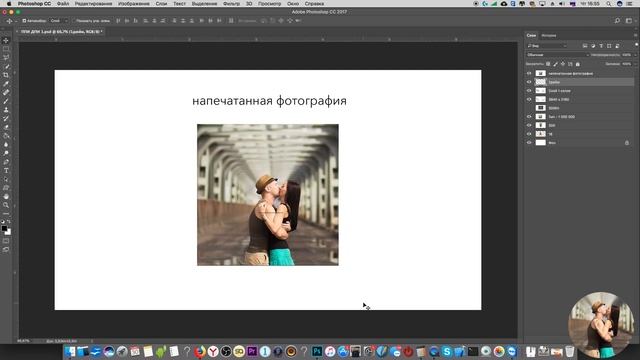The height and width of the screenshot is (360, 640).
Task: Hide the напечатанная фотография layer
Action: point(529,73)
